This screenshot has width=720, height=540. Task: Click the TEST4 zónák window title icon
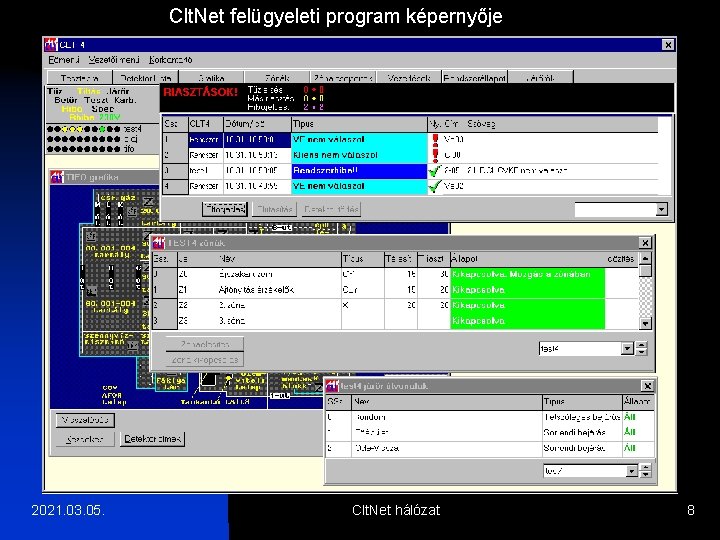pyautogui.click(x=159, y=242)
